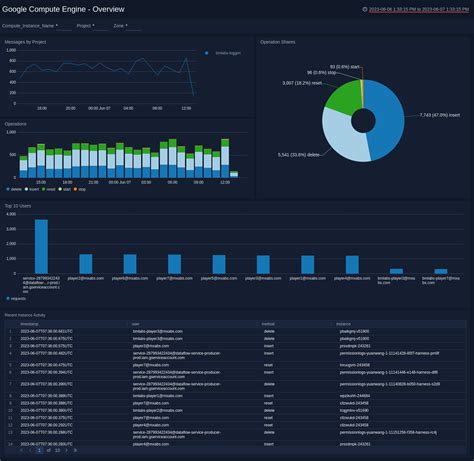Viewport: 474px width, 461px height.
Task: Select the instance cell in table row 8
Action: 355,396
